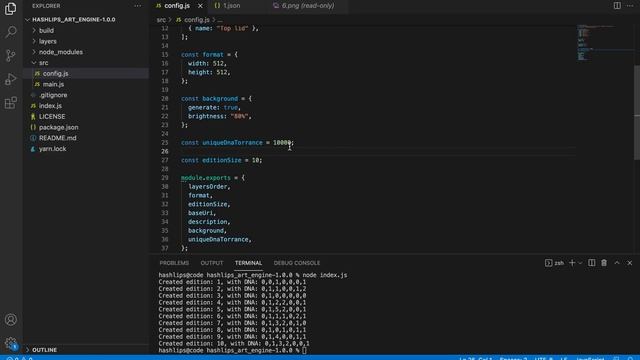Open the Accounts menu icon
Screen dimensions: 640x360
tap(11, 319)
